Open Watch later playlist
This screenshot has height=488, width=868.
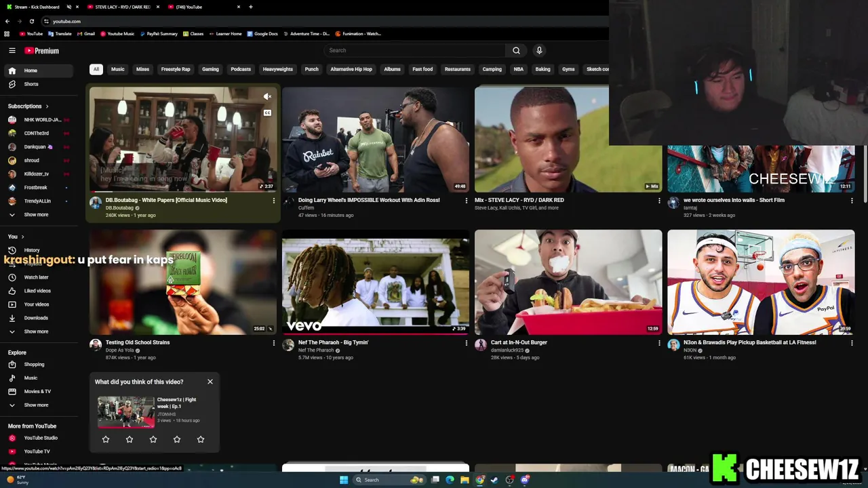tap(38, 277)
